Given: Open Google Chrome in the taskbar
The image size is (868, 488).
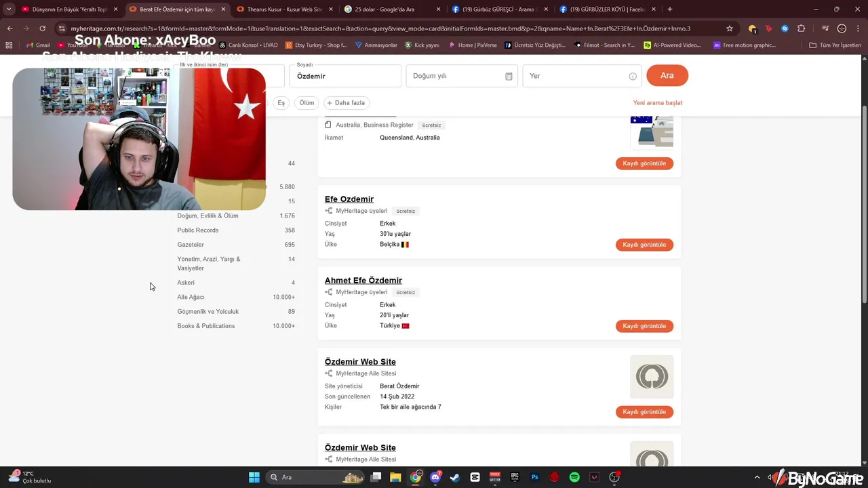Looking at the screenshot, I should (416, 477).
